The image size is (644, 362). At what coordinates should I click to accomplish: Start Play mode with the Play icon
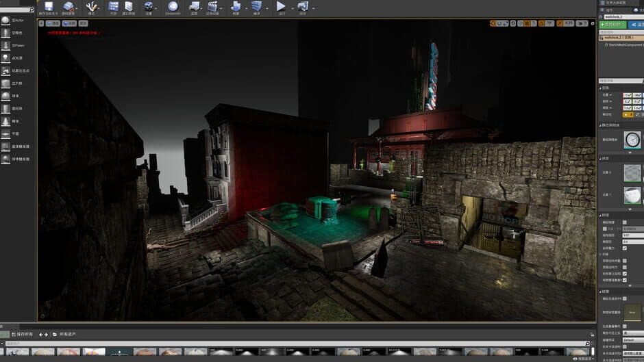click(281, 6)
